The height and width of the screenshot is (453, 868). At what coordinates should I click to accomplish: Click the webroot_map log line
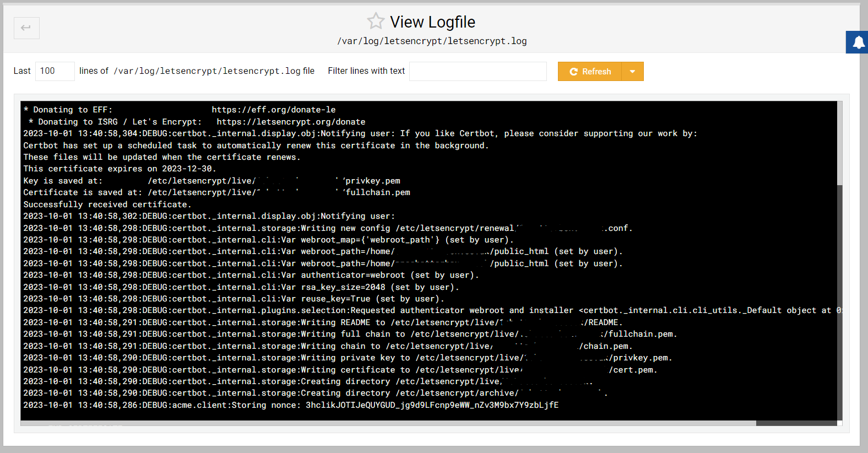coord(268,240)
